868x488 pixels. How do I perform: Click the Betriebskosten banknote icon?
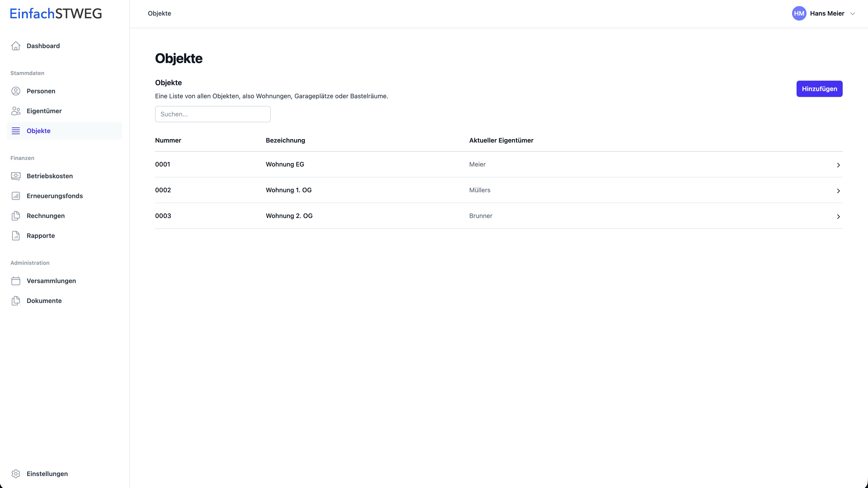[16, 176]
